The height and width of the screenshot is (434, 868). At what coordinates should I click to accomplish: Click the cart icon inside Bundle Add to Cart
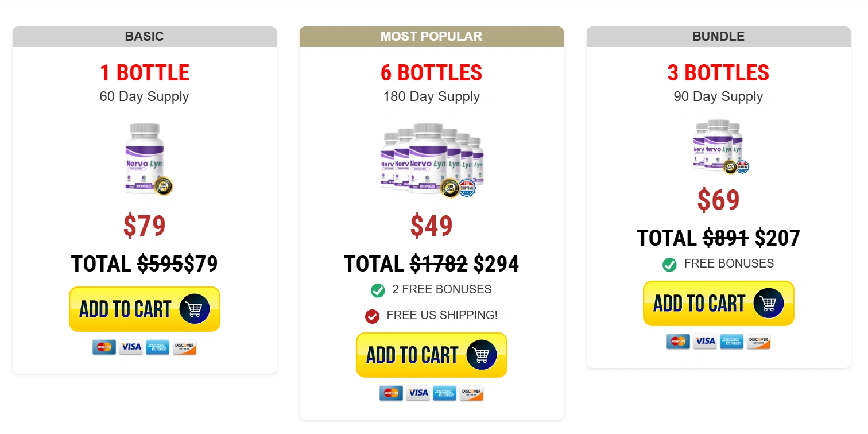click(x=769, y=303)
